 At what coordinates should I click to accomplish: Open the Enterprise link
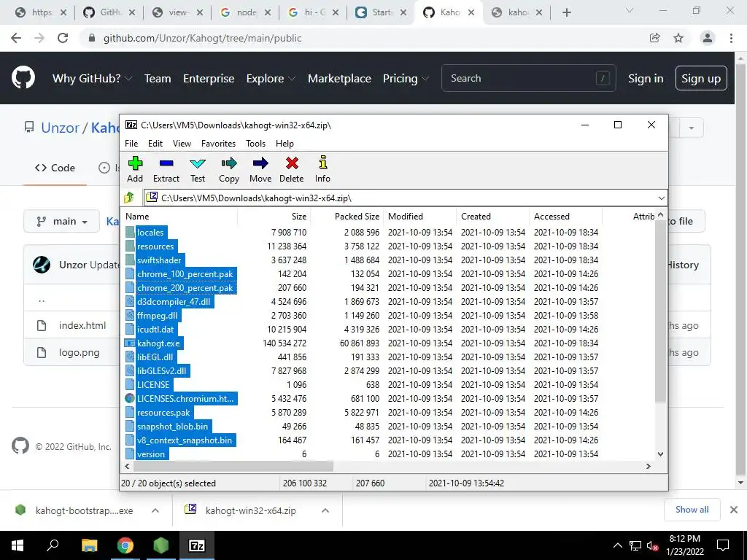point(209,79)
